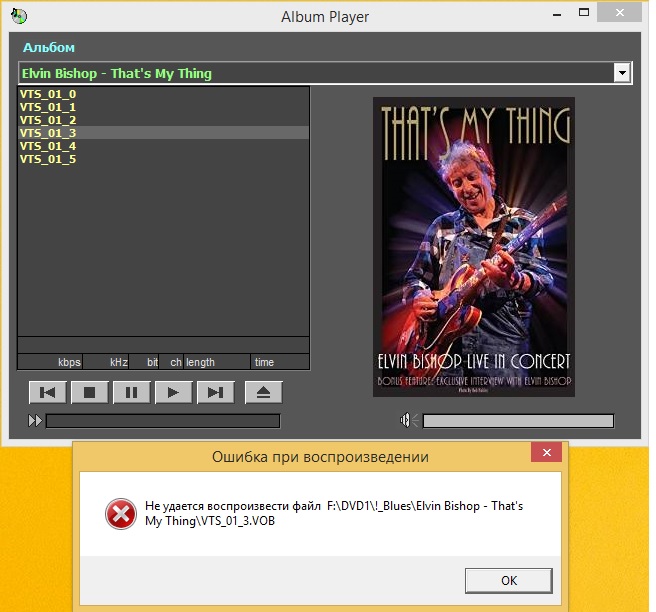Close the Album Player window
This screenshot has width=656, height=612.
click(620, 13)
